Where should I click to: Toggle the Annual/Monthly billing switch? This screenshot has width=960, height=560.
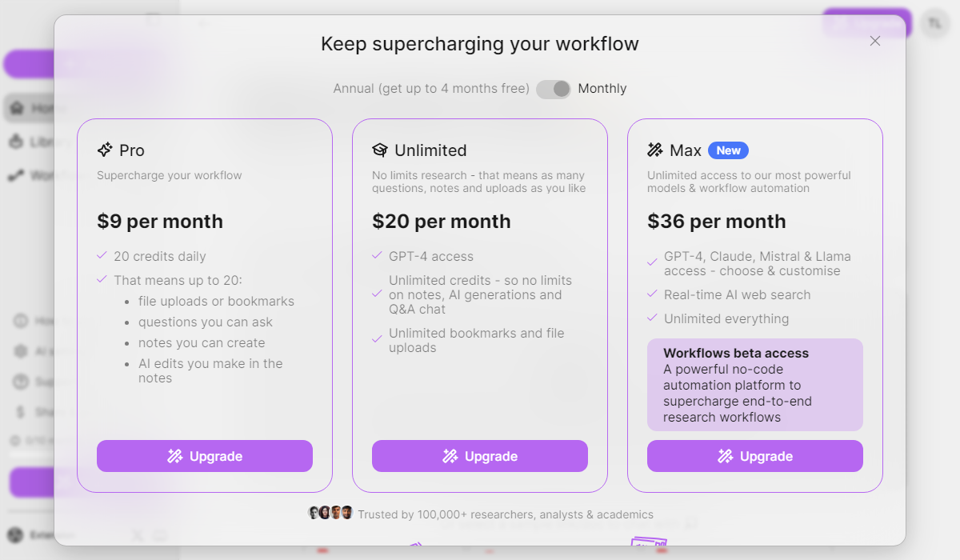[x=553, y=89]
